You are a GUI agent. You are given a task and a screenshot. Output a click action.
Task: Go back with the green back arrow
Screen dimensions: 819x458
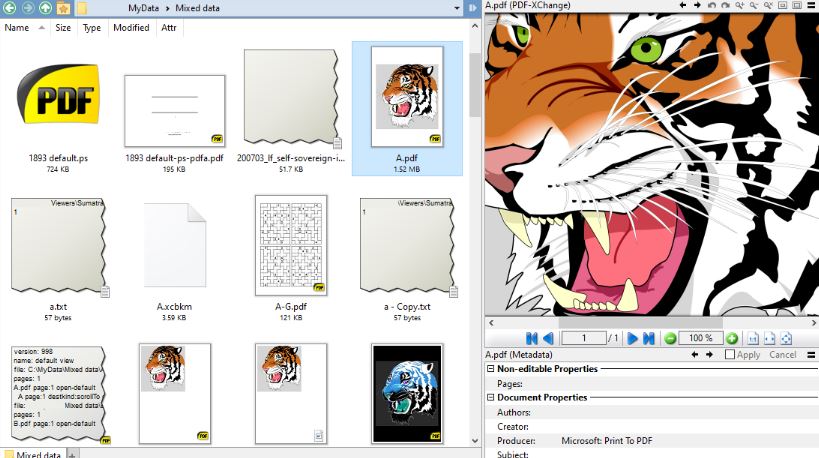tap(9, 7)
